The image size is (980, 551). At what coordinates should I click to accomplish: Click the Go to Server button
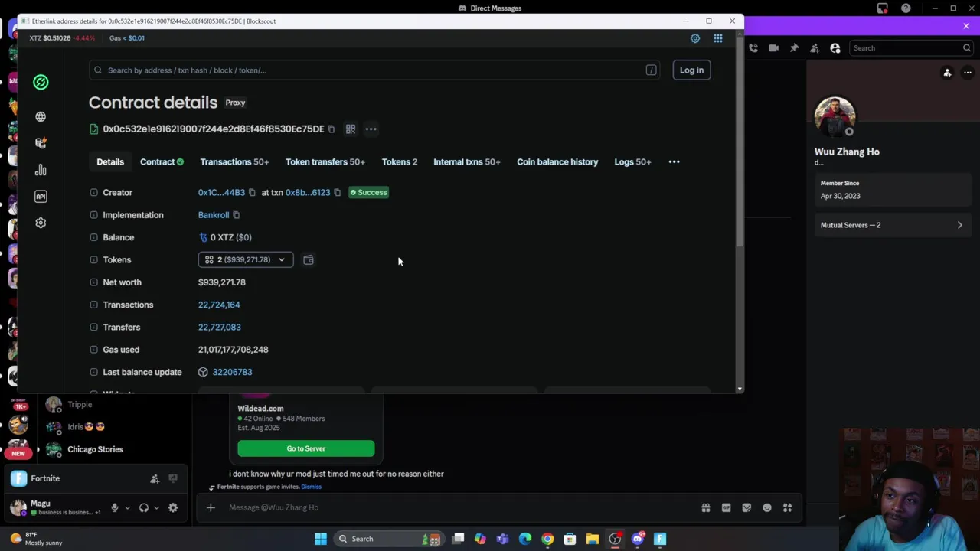coord(306,448)
